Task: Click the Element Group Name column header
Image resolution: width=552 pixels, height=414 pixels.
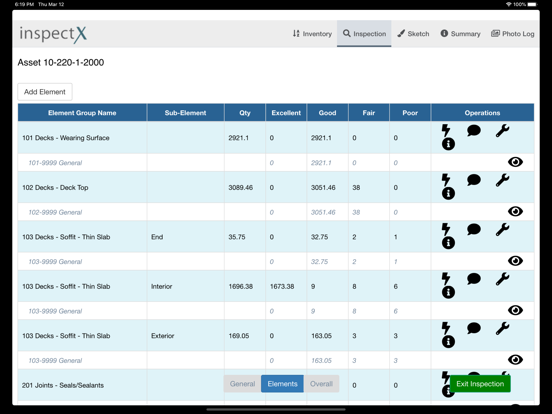Action: click(82, 113)
